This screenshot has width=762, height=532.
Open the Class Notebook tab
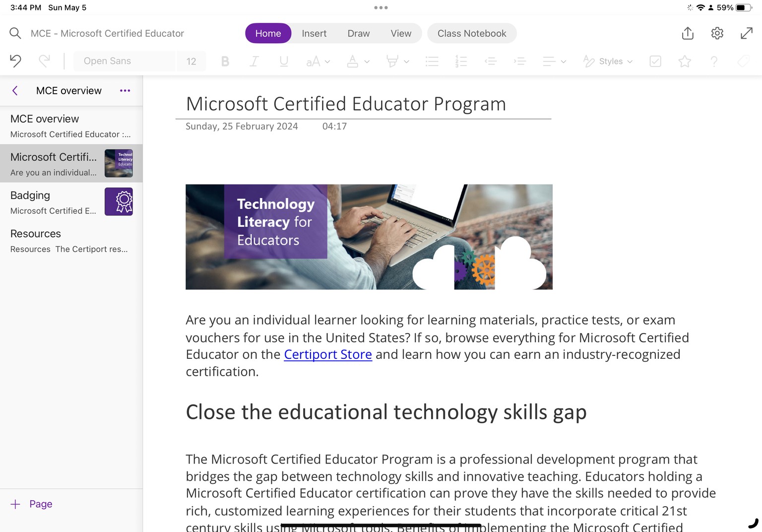pos(472,33)
